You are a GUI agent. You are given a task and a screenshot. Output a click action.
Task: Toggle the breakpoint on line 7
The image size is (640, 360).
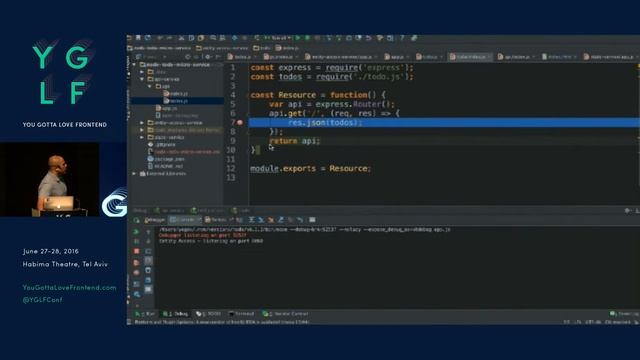pos(240,122)
